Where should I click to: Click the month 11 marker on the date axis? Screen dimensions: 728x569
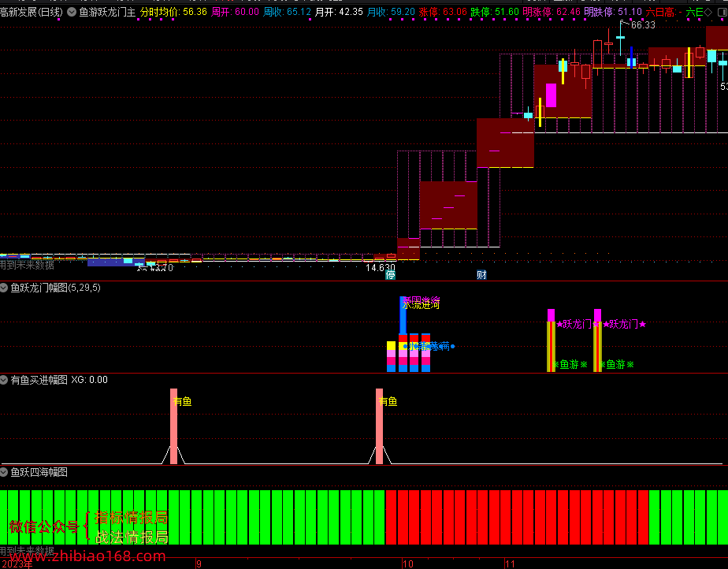511,564
